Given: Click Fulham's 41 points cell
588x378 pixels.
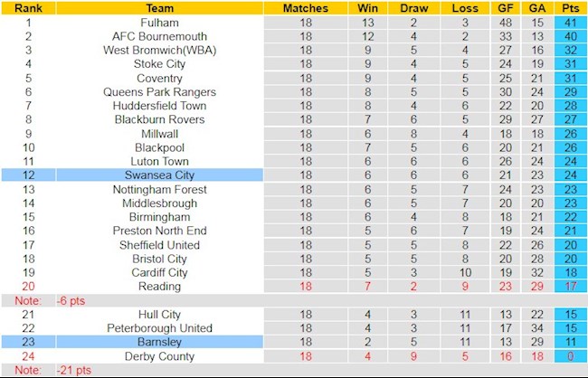Looking at the screenshot, I should coord(570,23).
